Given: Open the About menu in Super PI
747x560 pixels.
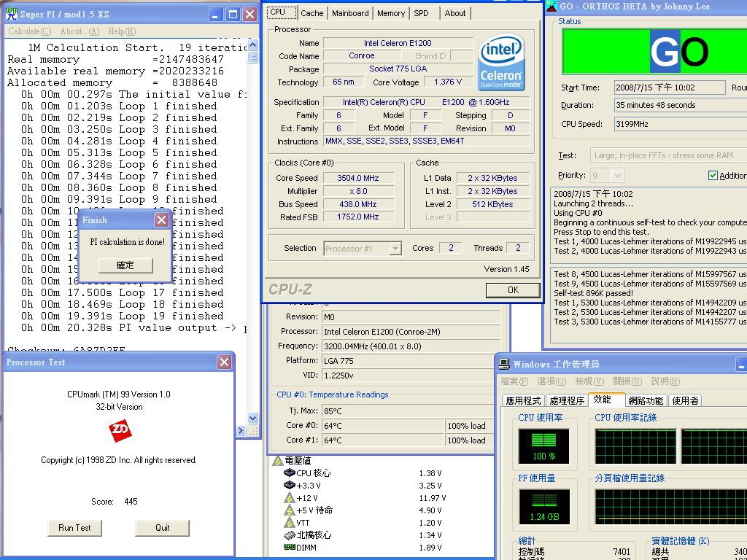Looking at the screenshot, I should (x=80, y=31).
